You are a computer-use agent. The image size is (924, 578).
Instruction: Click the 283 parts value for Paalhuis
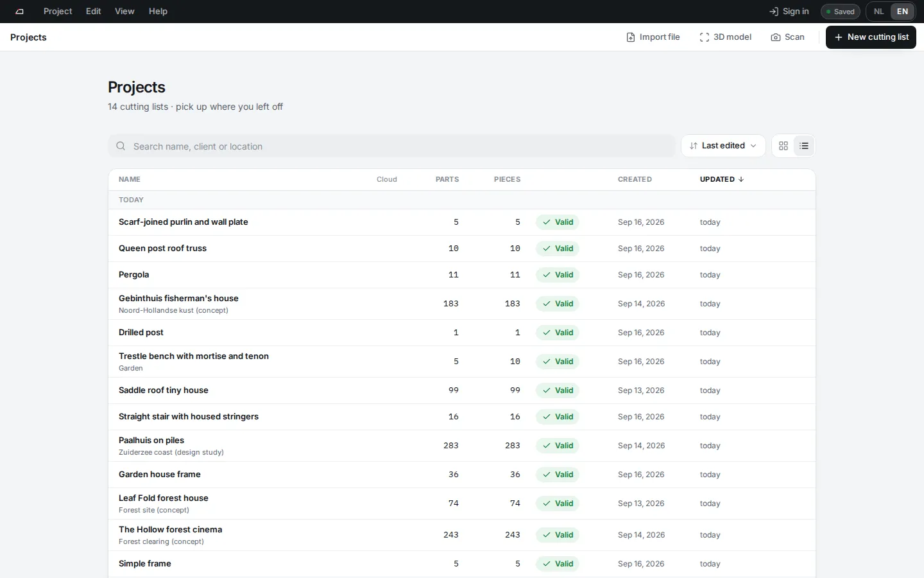point(451,446)
